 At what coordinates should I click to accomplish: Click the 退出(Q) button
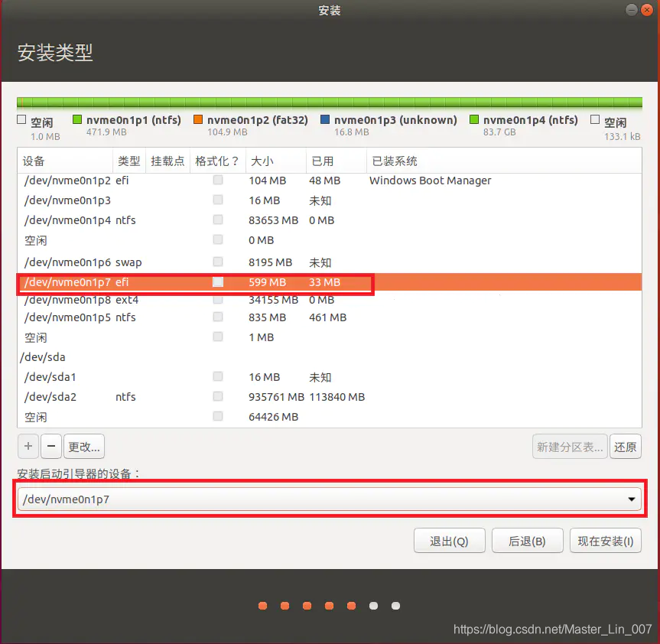pos(449,540)
